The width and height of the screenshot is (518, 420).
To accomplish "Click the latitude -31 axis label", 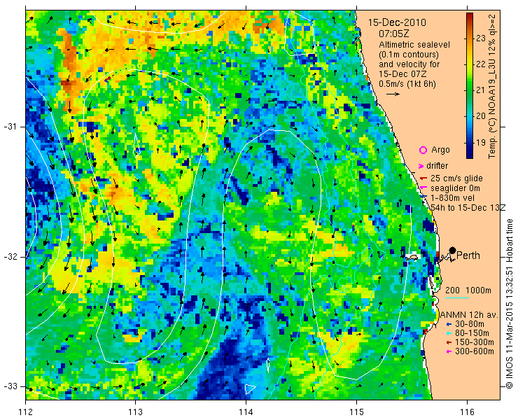I will (10, 127).
